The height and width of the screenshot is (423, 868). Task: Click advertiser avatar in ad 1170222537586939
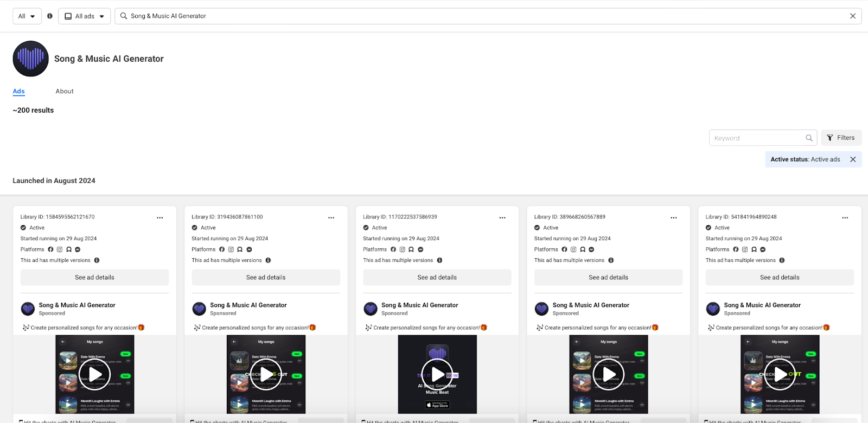[x=371, y=309]
